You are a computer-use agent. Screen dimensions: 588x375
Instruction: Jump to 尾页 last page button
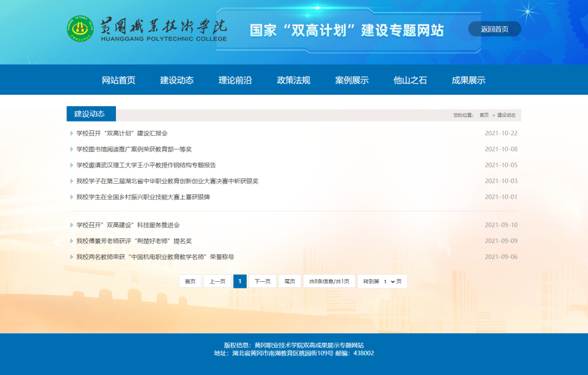tap(290, 281)
